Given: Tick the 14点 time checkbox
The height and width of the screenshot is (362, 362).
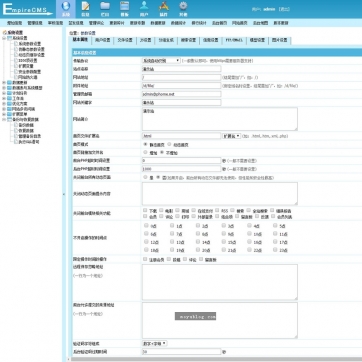Looking at the screenshot, I should click(x=198, y=242).
